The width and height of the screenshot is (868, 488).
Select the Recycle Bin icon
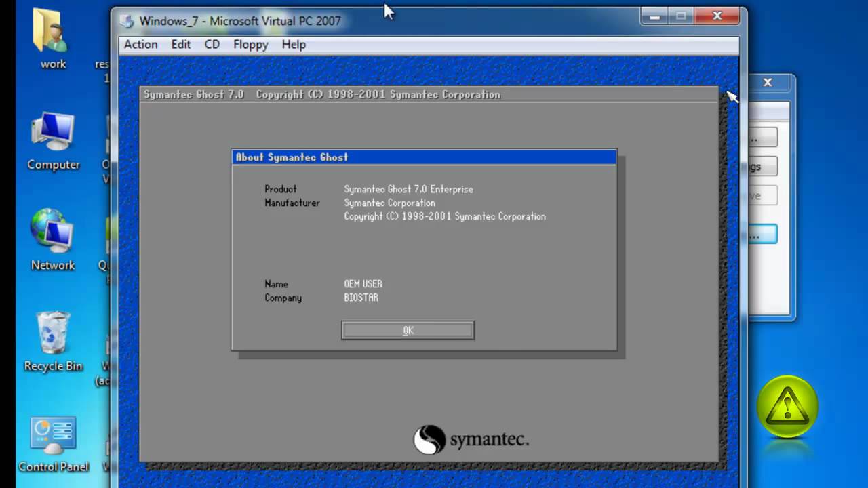[53, 341]
